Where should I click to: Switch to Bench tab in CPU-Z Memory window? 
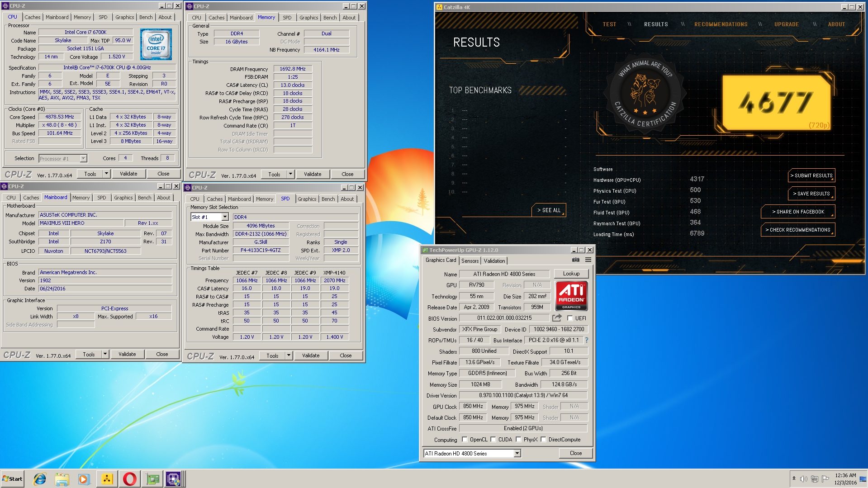click(x=330, y=18)
